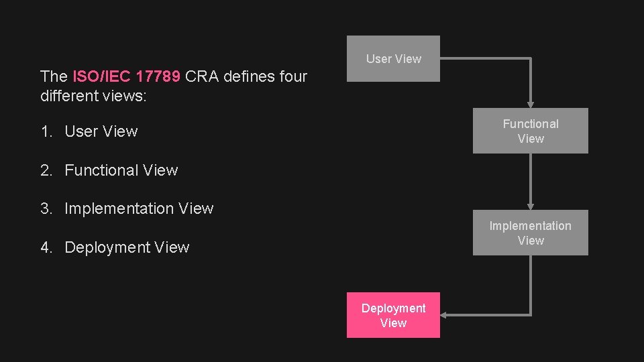Click the User View box in the diagram
Screen dimensions: 644x362
tap(393, 59)
